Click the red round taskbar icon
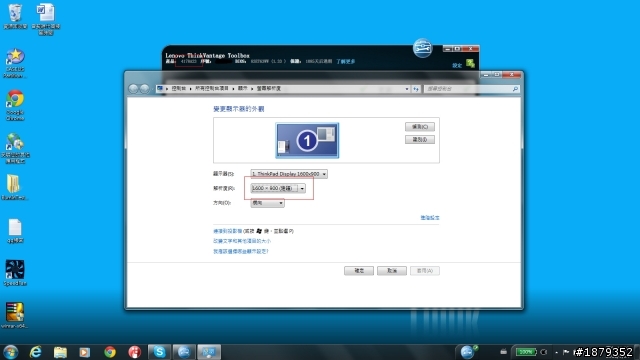The image size is (640, 360). (134, 352)
